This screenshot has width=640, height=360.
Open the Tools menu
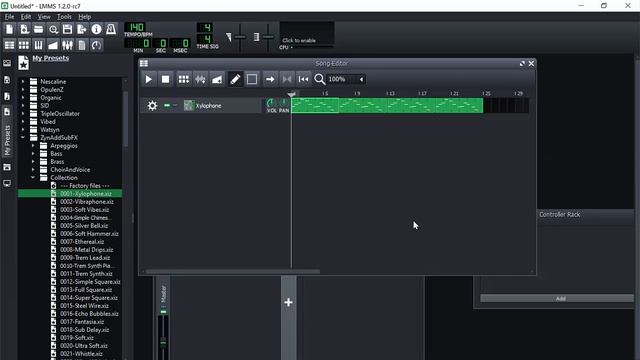tap(64, 17)
